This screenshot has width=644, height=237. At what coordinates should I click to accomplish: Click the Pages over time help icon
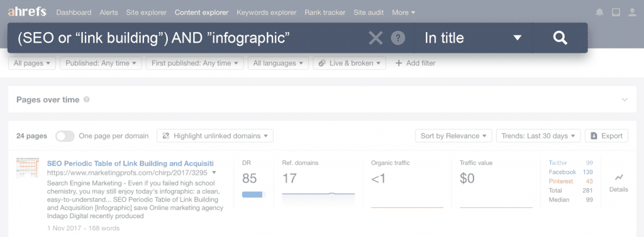coord(86,99)
